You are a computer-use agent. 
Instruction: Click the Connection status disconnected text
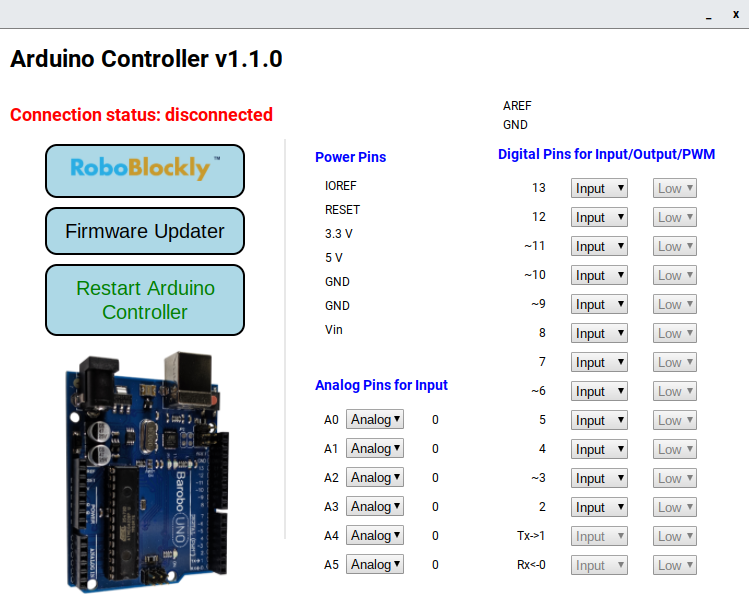[x=141, y=115]
